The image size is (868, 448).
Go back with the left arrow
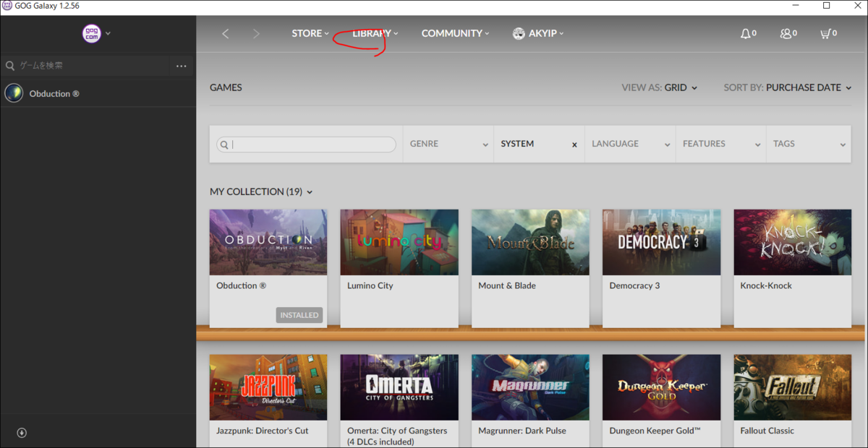(x=226, y=33)
